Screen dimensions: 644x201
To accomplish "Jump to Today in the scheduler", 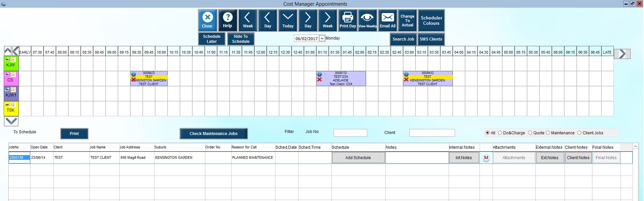I will pyautogui.click(x=287, y=20).
